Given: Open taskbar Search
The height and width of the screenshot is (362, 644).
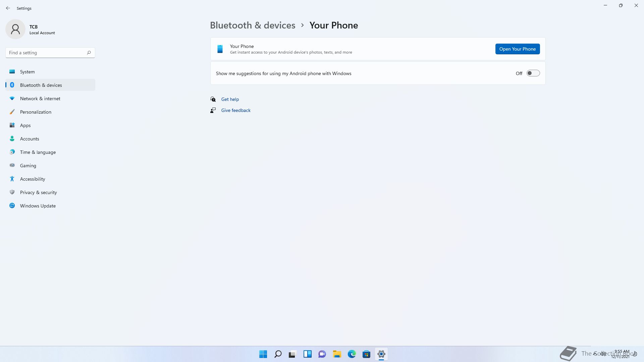Looking at the screenshot, I should coord(278,354).
